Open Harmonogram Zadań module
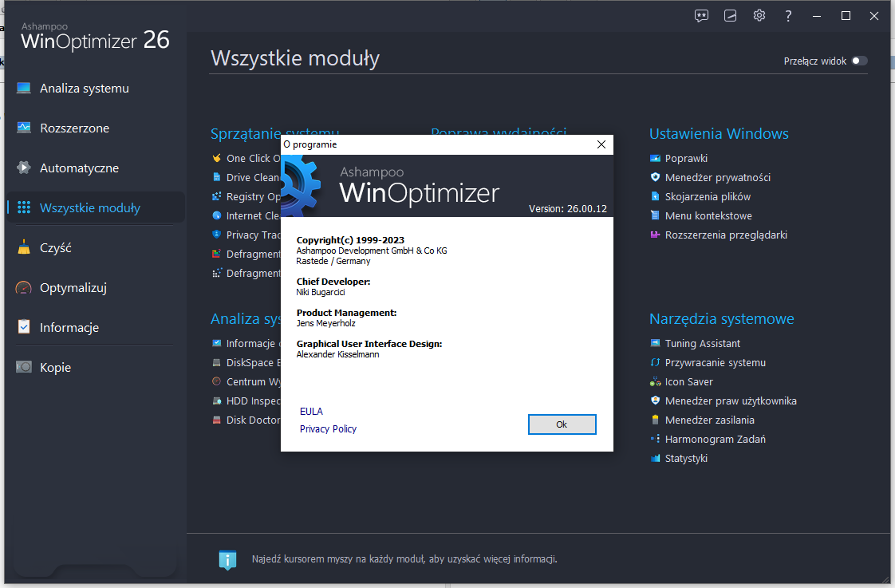 716,440
